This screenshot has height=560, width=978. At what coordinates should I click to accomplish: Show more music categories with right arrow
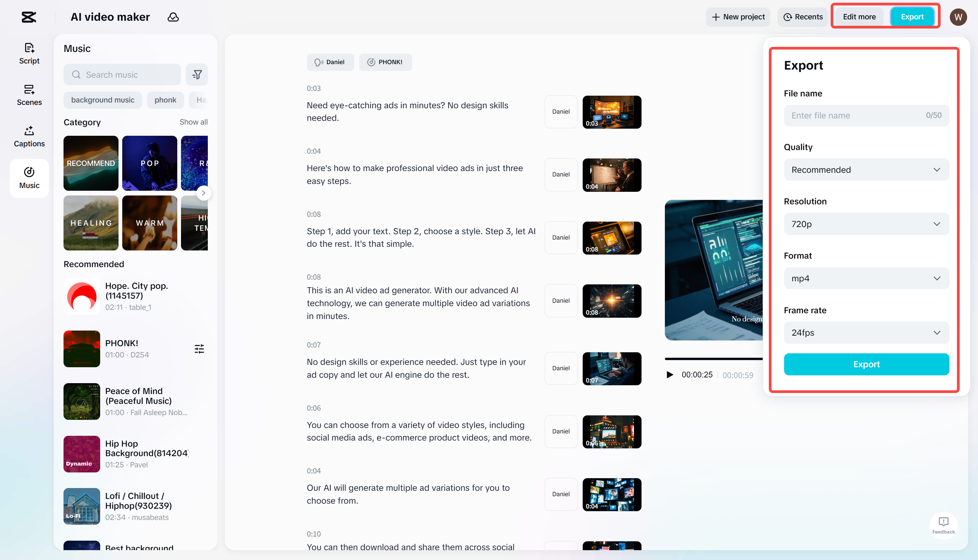coord(203,193)
